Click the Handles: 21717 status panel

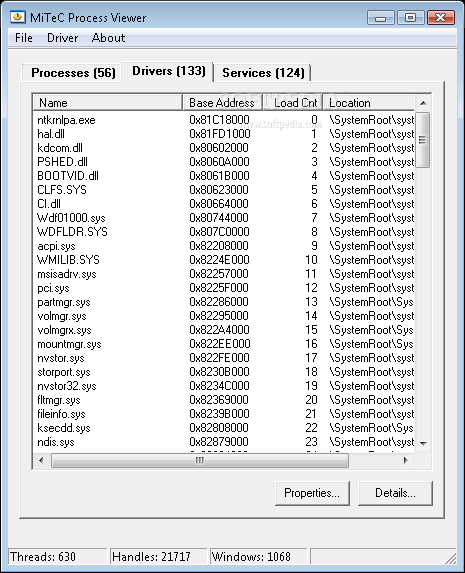[x=159, y=557]
